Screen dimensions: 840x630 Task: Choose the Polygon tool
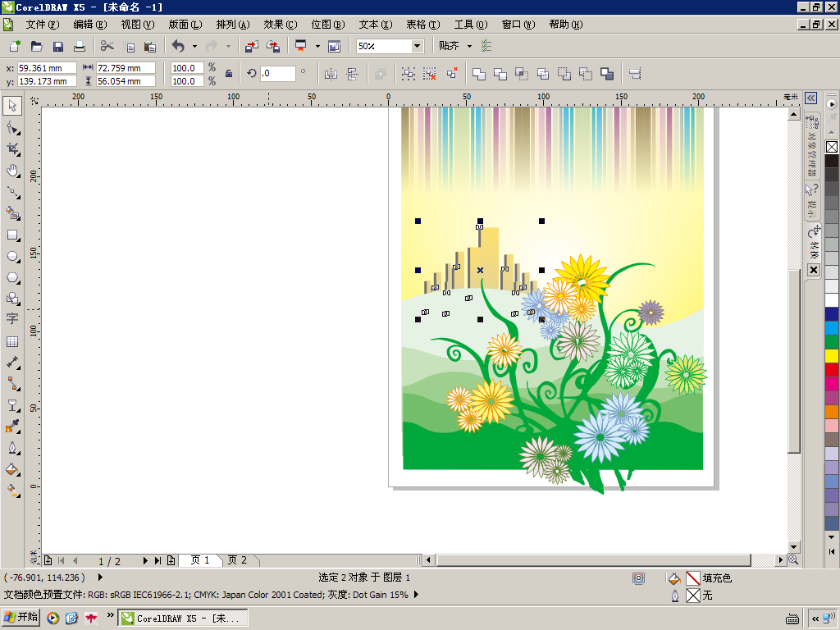(x=12, y=277)
